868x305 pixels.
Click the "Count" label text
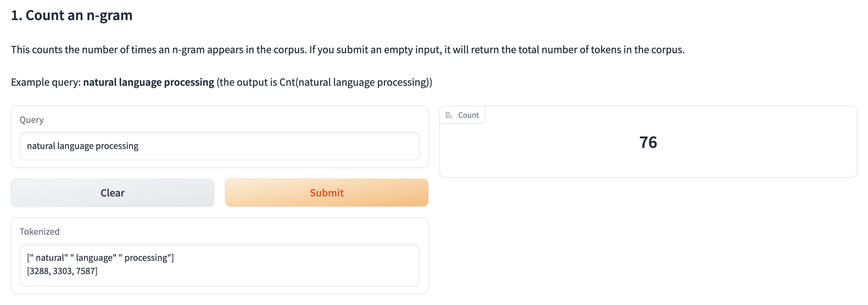[468, 115]
